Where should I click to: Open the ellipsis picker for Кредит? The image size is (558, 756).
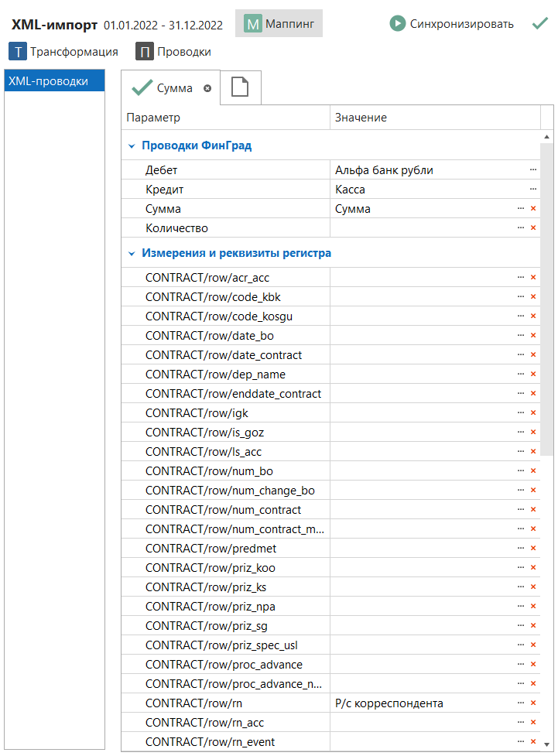(532, 189)
